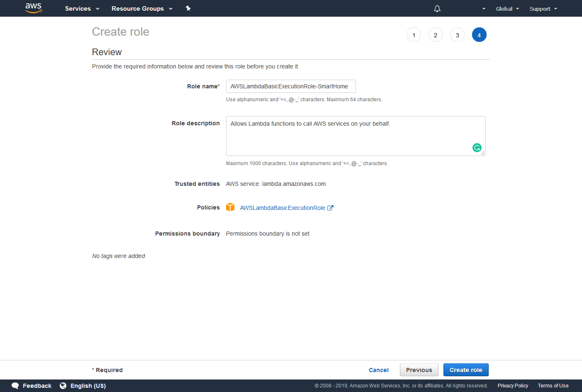The height and width of the screenshot is (392, 582).
Task: Open the AWS logo home link
Action: click(x=34, y=8)
